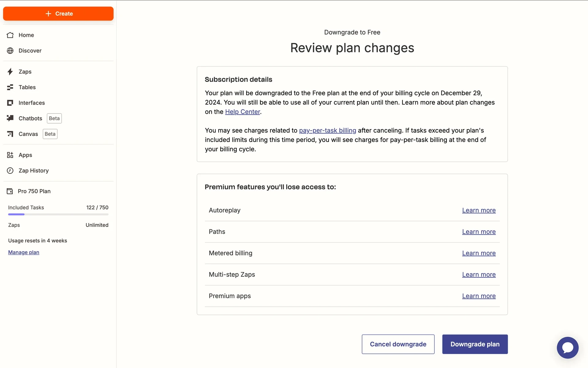Click the Included Tasks label
This screenshot has width=588, height=368.
(26, 208)
